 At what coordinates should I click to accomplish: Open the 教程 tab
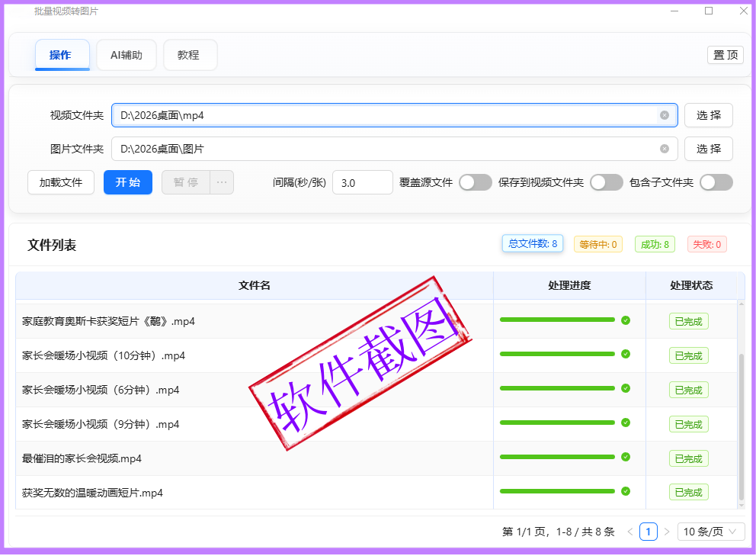[x=189, y=55]
